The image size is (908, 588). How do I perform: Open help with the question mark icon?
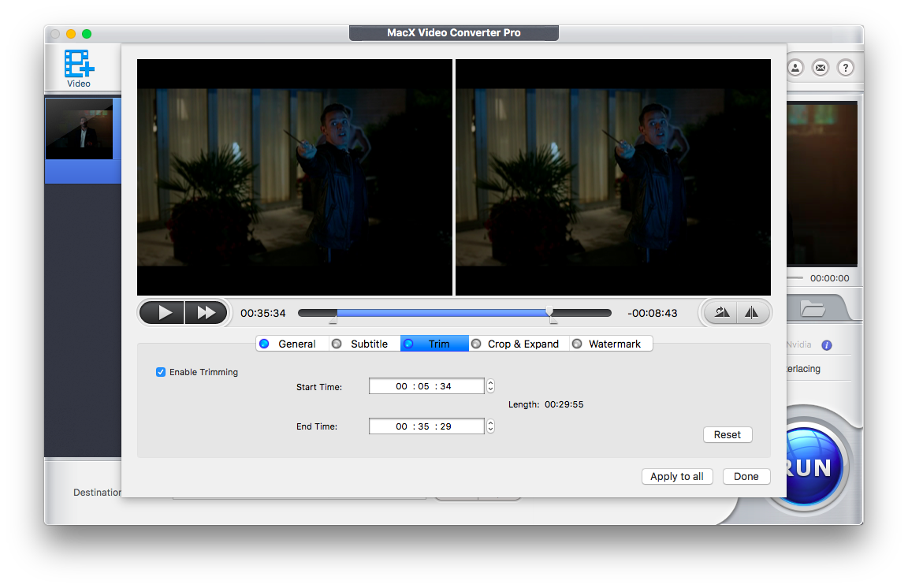click(x=845, y=68)
